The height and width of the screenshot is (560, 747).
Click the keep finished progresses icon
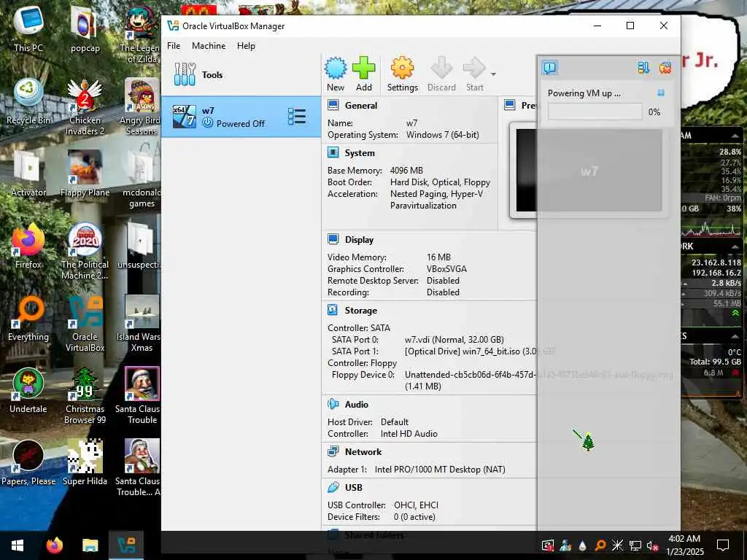pos(643,68)
